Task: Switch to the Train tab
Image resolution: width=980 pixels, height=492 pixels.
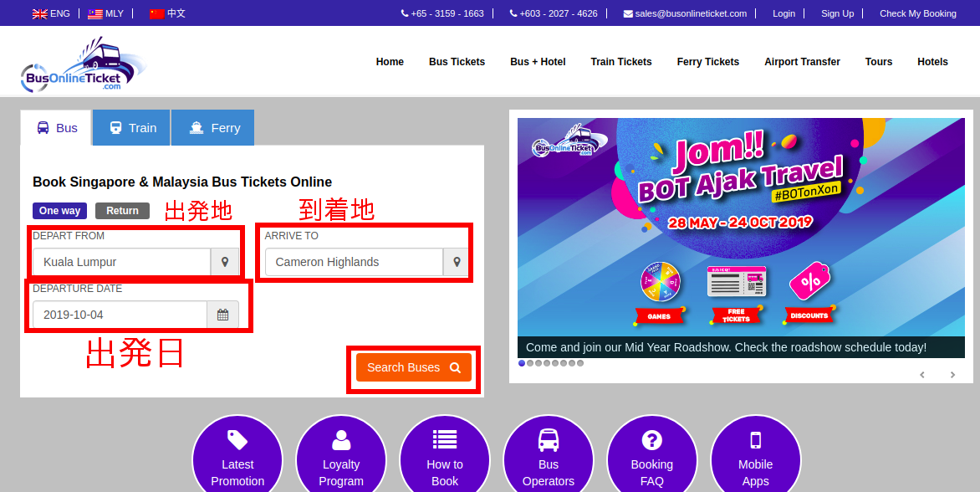Action: tap(132, 128)
